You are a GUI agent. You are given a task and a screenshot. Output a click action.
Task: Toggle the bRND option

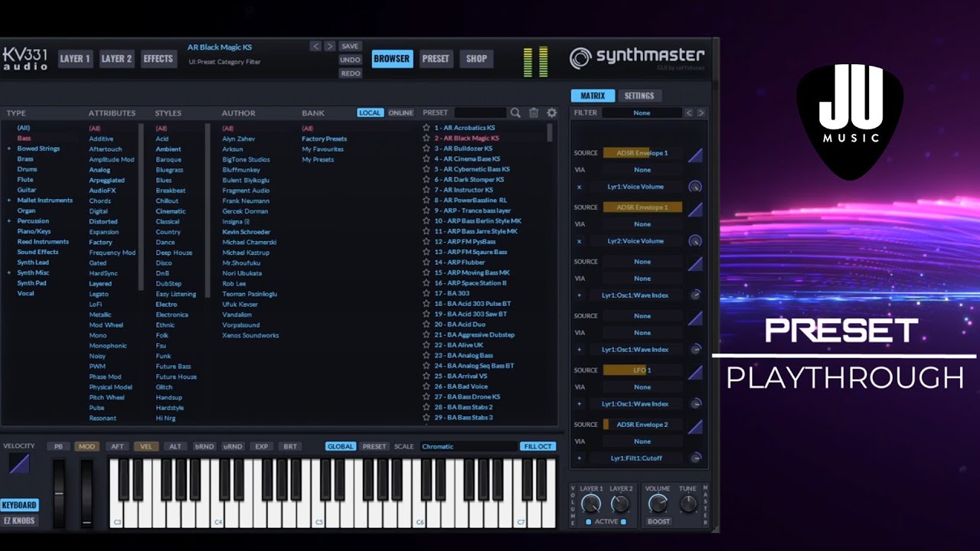coord(204,446)
